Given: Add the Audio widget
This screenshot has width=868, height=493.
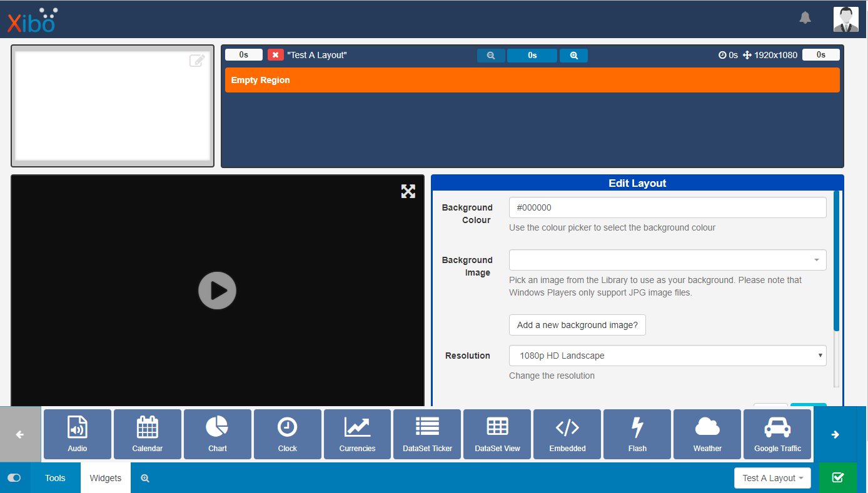Looking at the screenshot, I should [77, 434].
